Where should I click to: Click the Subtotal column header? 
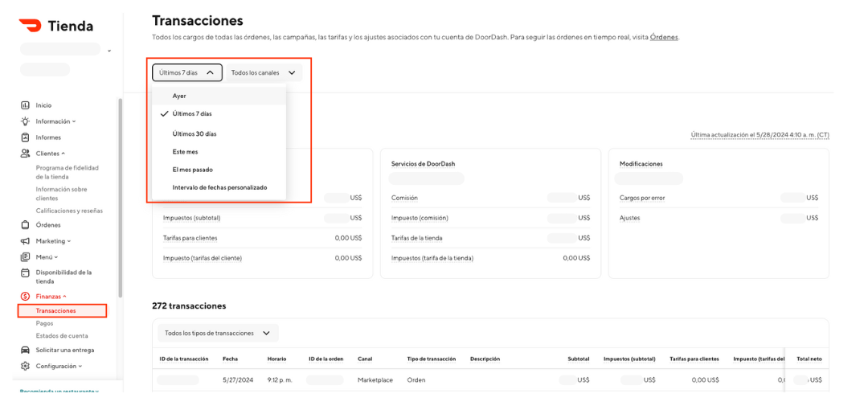(x=579, y=359)
